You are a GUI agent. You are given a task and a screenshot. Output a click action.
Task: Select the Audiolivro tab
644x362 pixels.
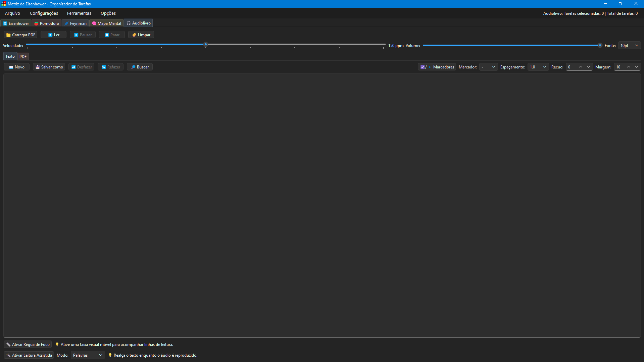[139, 23]
